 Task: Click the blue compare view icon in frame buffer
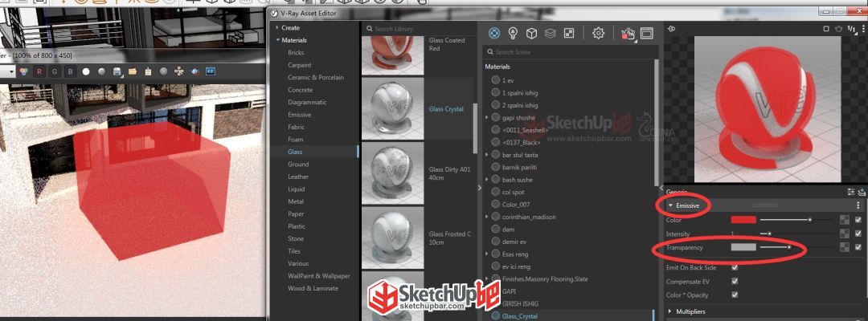[211, 71]
